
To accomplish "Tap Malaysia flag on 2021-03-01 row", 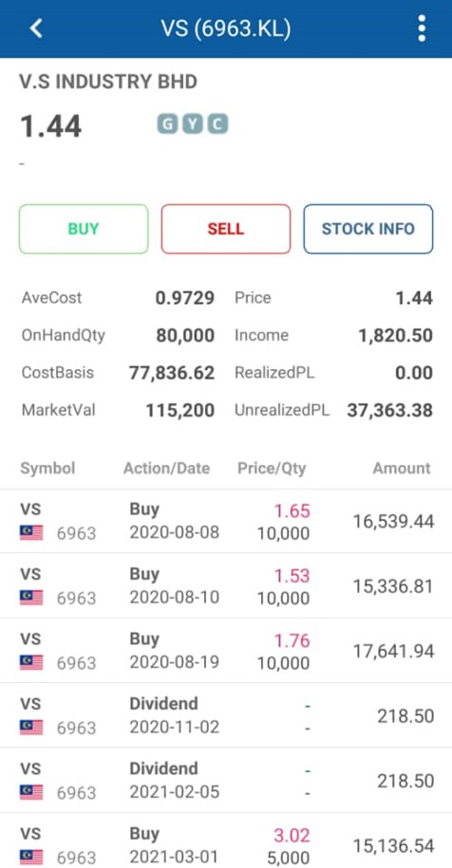I will (x=31, y=857).
